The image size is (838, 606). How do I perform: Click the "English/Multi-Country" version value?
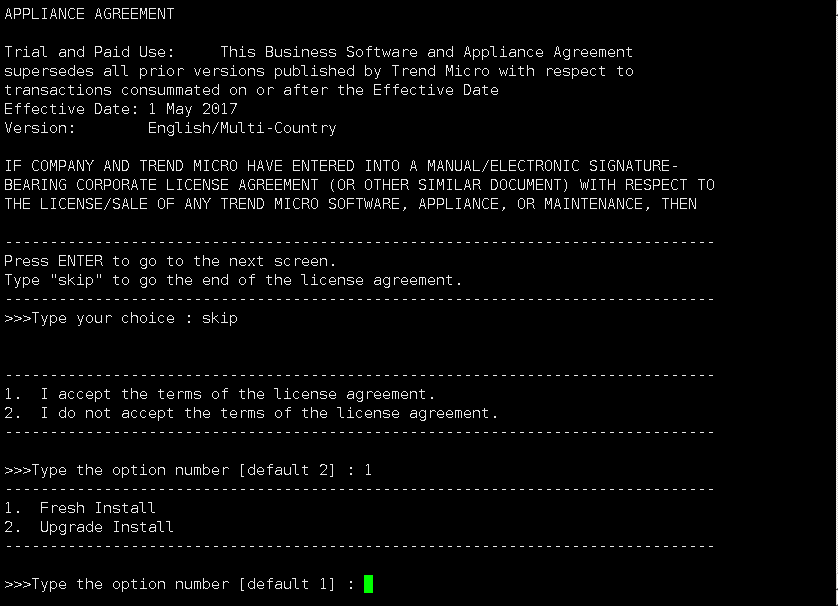coord(242,128)
